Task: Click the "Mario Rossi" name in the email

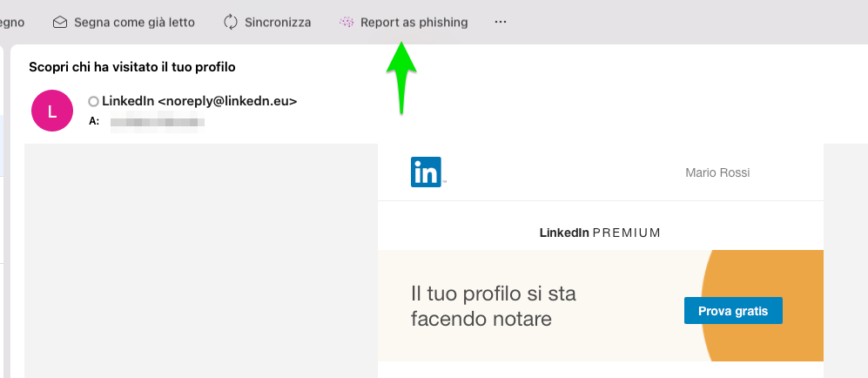Action: click(717, 172)
